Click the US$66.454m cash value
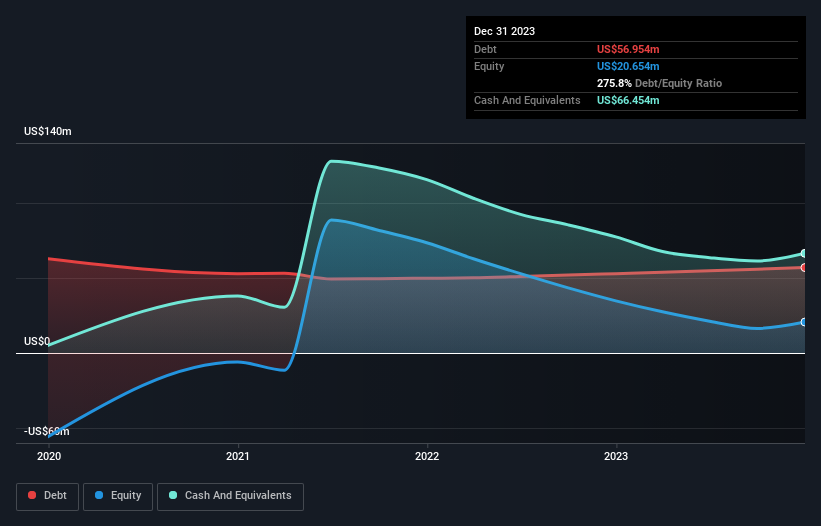The width and height of the screenshot is (821, 526). [x=628, y=100]
